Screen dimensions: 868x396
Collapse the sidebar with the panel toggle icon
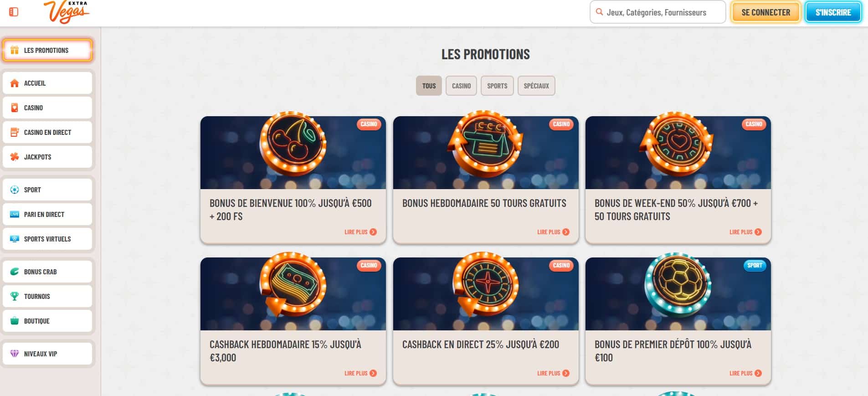[14, 12]
